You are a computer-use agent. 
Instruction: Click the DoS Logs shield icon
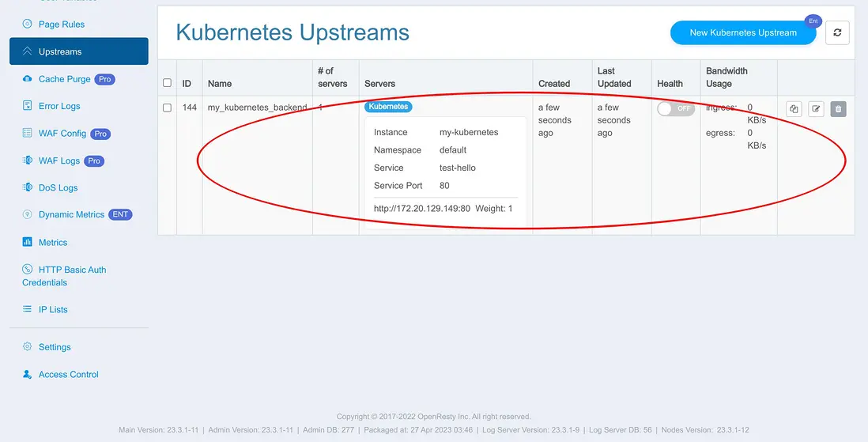(x=27, y=187)
